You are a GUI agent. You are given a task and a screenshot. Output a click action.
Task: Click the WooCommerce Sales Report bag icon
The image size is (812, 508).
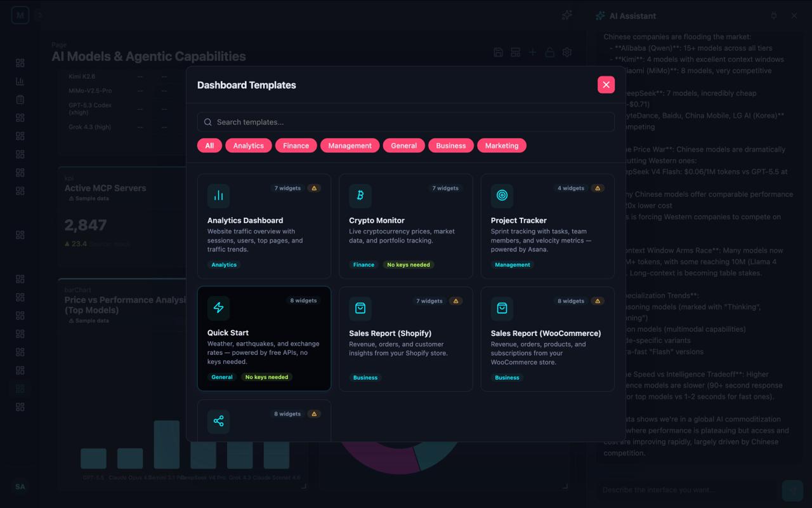click(502, 308)
